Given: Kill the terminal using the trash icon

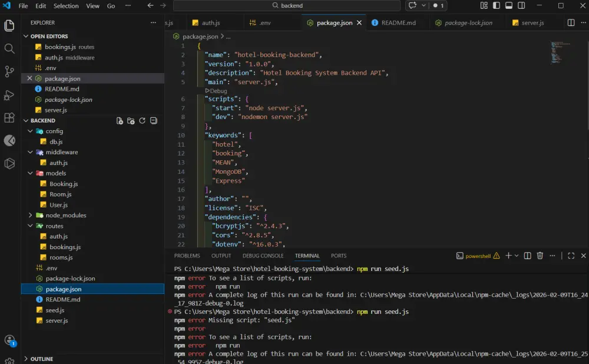Looking at the screenshot, I should pyautogui.click(x=540, y=256).
